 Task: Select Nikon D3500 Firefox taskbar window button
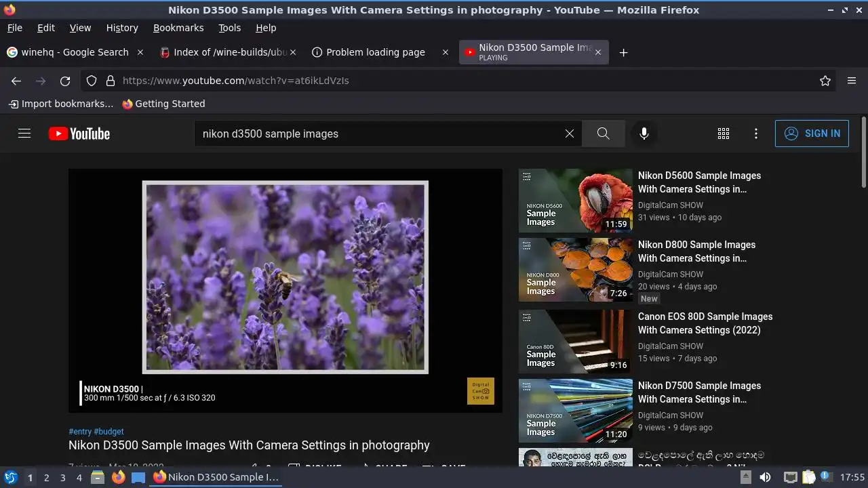[216, 477]
